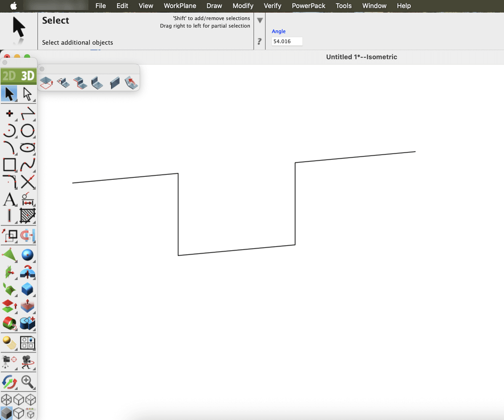
Task: Enable the shaded solid cube display mode
Action: point(7,413)
